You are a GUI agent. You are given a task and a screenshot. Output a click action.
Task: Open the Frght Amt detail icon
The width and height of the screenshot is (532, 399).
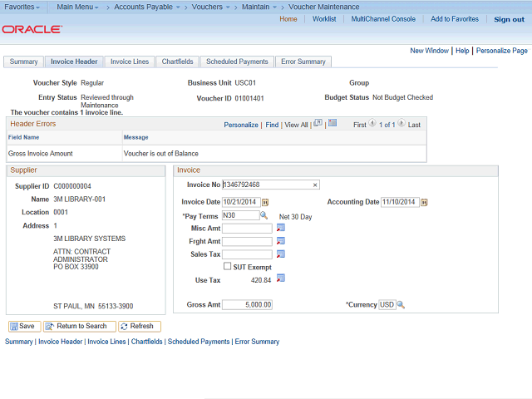coord(281,241)
